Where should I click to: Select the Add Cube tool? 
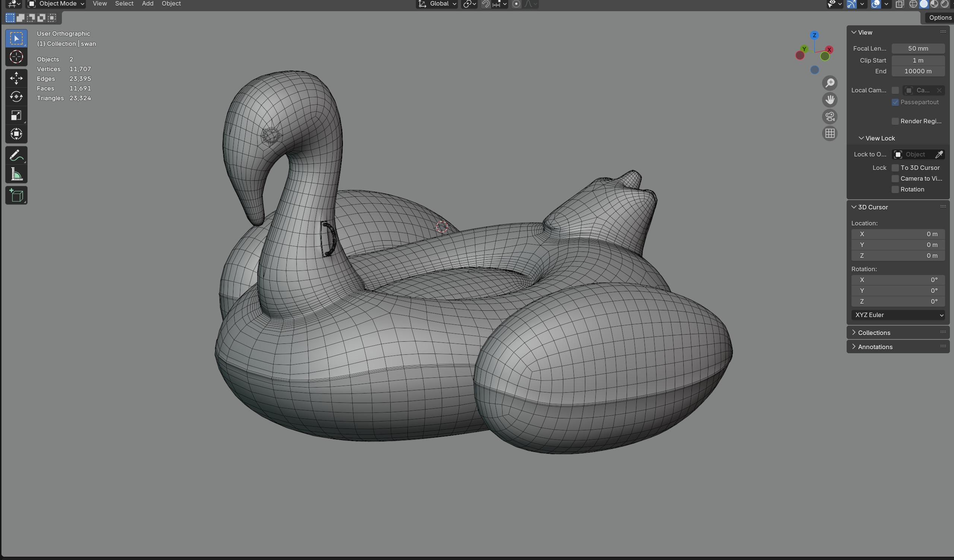(x=16, y=196)
